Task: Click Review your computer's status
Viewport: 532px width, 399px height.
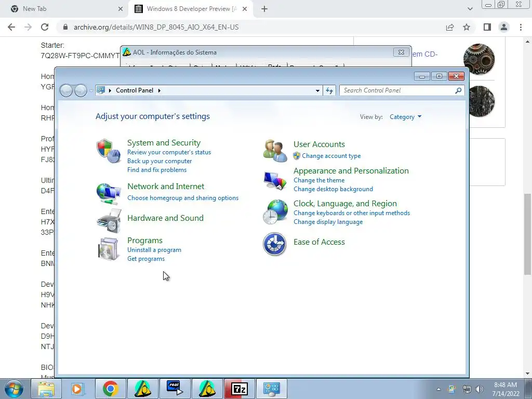Action: pos(169,152)
